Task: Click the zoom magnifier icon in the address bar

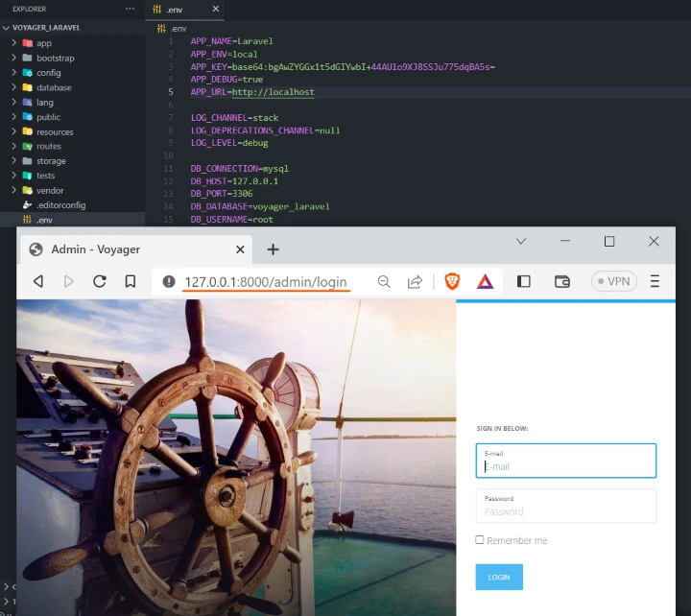Action: pyautogui.click(x=384, y=281)
